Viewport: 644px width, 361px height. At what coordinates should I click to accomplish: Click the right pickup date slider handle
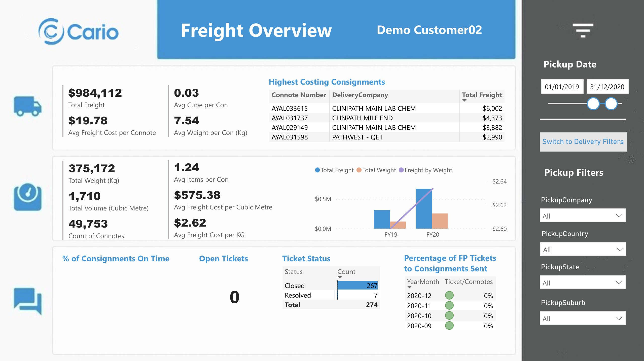[611, 104]
